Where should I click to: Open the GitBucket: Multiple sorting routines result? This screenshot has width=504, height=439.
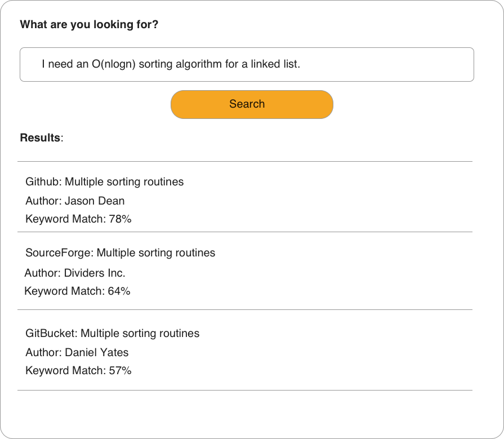[112, 333]
